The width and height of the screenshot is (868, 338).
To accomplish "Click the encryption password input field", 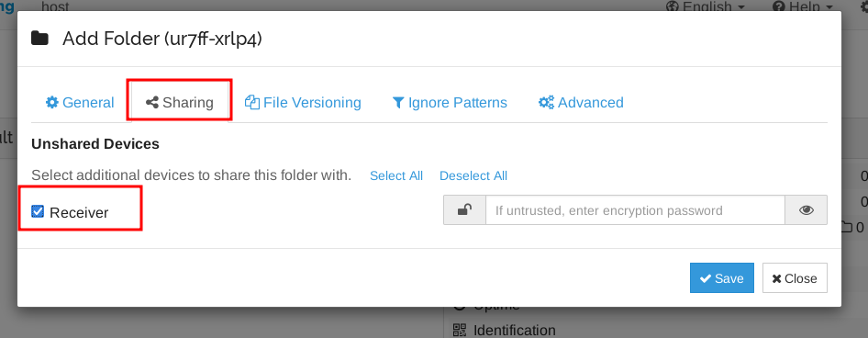I will [x=635, y=210].
